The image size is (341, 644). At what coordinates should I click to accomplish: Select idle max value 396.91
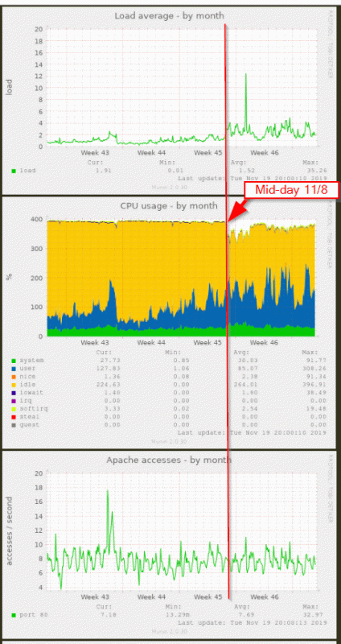pyautogui.click(x=315, y=385)
